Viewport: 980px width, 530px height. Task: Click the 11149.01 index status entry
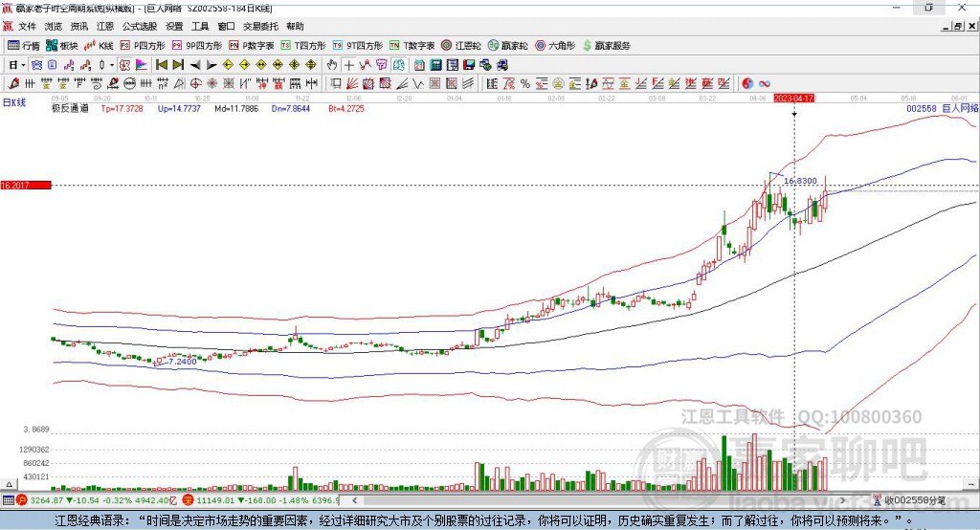click(x=261, y=500)
